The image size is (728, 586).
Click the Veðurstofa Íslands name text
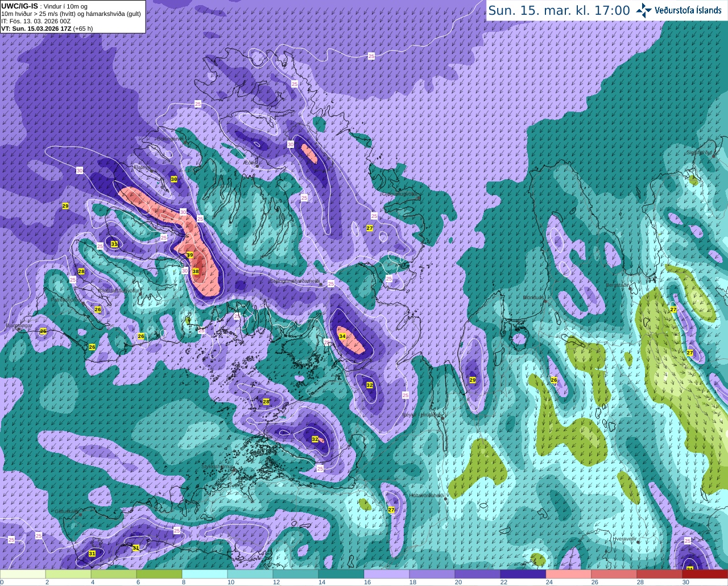point(688,10)
